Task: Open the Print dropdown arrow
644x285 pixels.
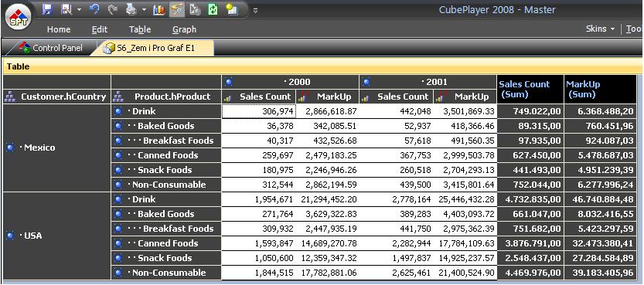Action: 144,9
